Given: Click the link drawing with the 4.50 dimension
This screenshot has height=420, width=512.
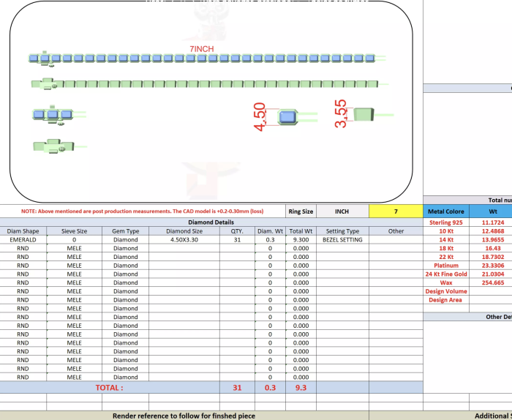Looking at the screenshot, I should coord(287,116).
